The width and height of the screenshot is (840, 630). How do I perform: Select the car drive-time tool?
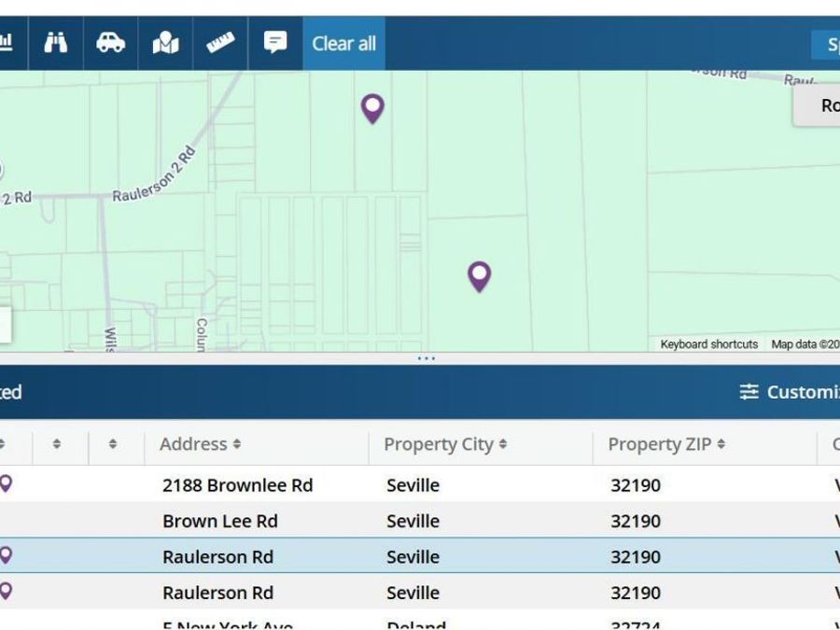[x=110, y=43]
